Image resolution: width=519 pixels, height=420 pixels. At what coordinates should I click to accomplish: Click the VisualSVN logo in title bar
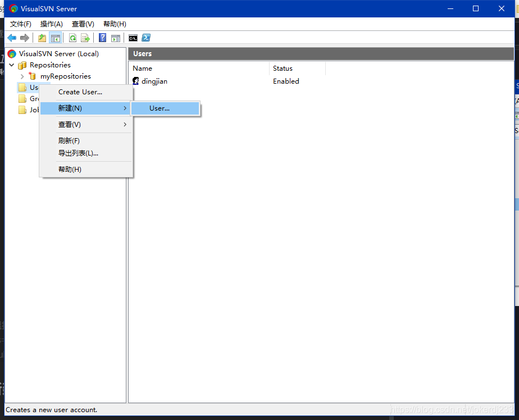pyautogui.click(x=13, y=8)
